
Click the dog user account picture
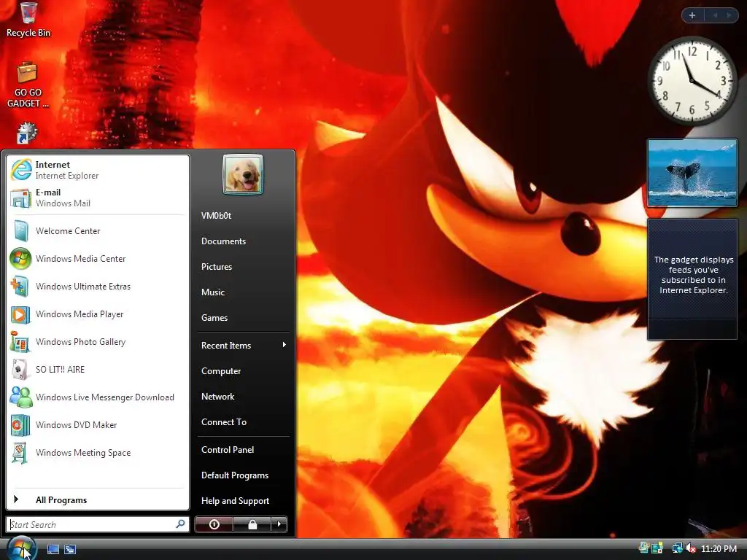tap(242, 174)
